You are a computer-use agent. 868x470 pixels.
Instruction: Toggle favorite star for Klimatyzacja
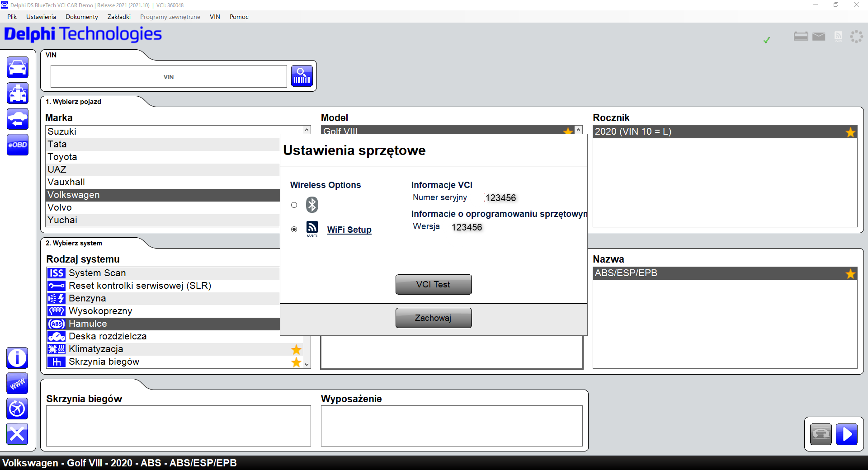point(296,349)
